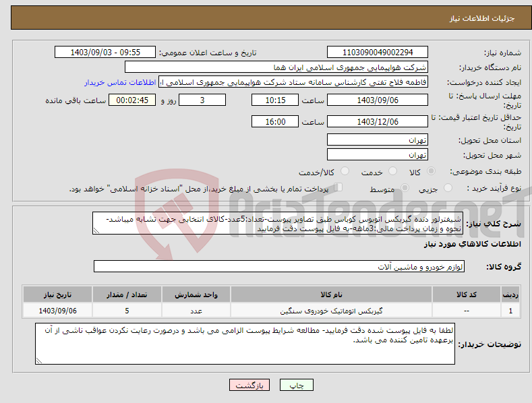Click the واحد شمارش column header
Image resolution: width=532 pixels, height=403 pixels.
click(x=196, y=294)
